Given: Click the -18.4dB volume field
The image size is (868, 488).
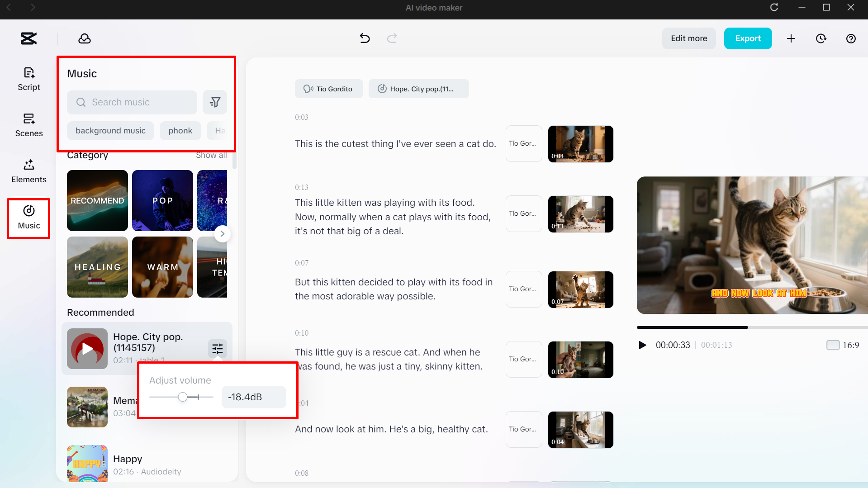Looking at the screenshot, I should point(254,397).
